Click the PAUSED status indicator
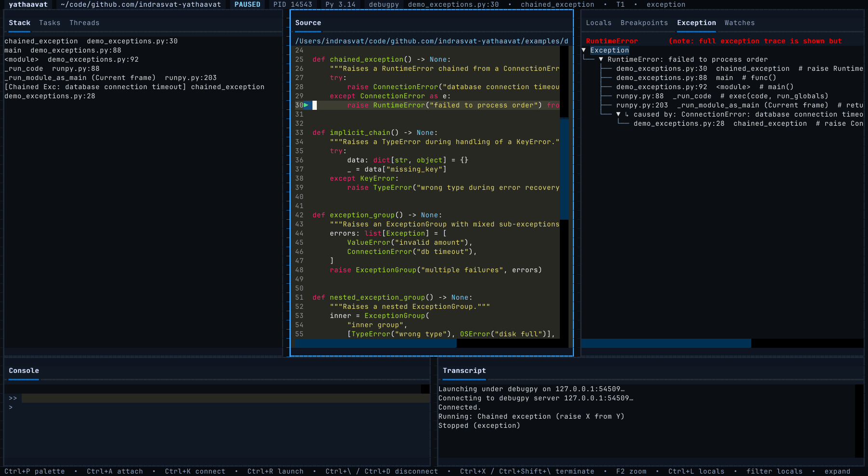The width and height of the screenshot is (868, 476). pyautogui.click(x=247, y=4)
